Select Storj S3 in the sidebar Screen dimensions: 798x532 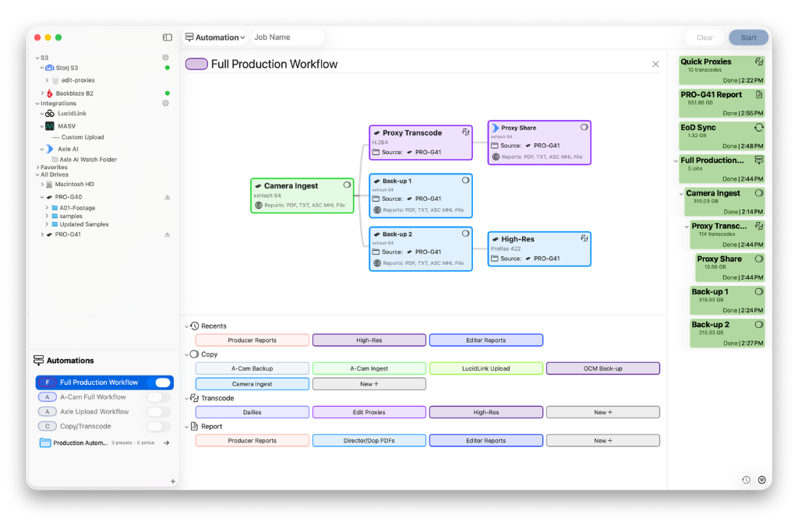pos(65,69)
